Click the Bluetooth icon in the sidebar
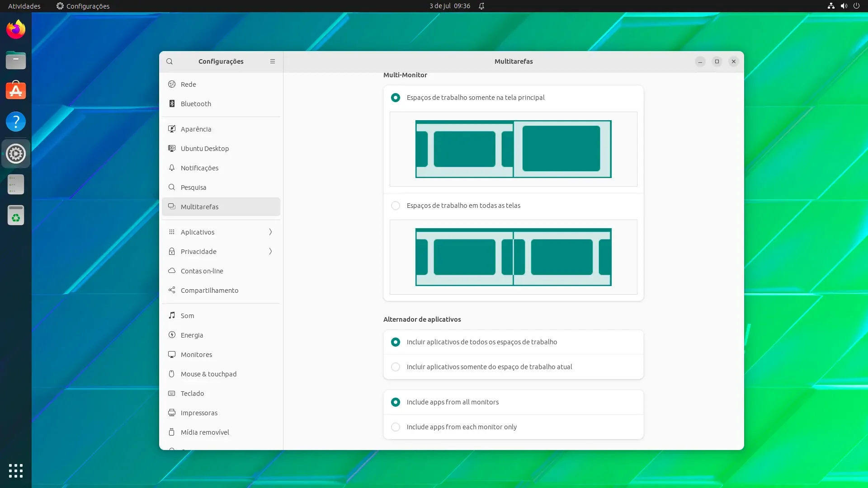The image size is (868, 488). click(172, 103)
